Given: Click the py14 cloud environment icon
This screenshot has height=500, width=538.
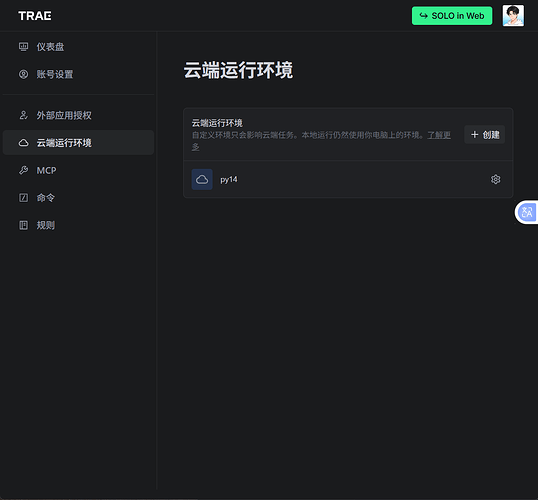Looking at the screenshot, I should click(x=202, y=179).
